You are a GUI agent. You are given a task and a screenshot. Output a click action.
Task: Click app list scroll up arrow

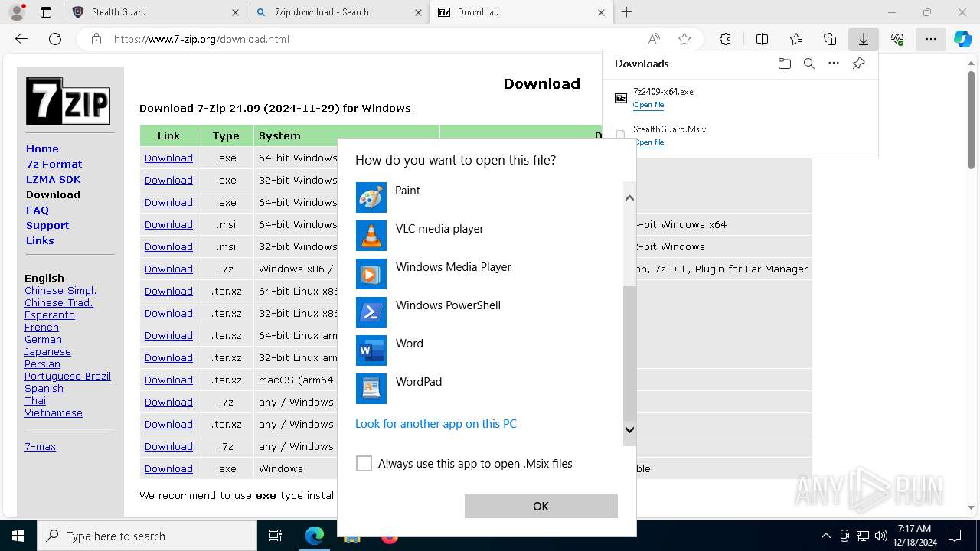[x=629, y=198]
